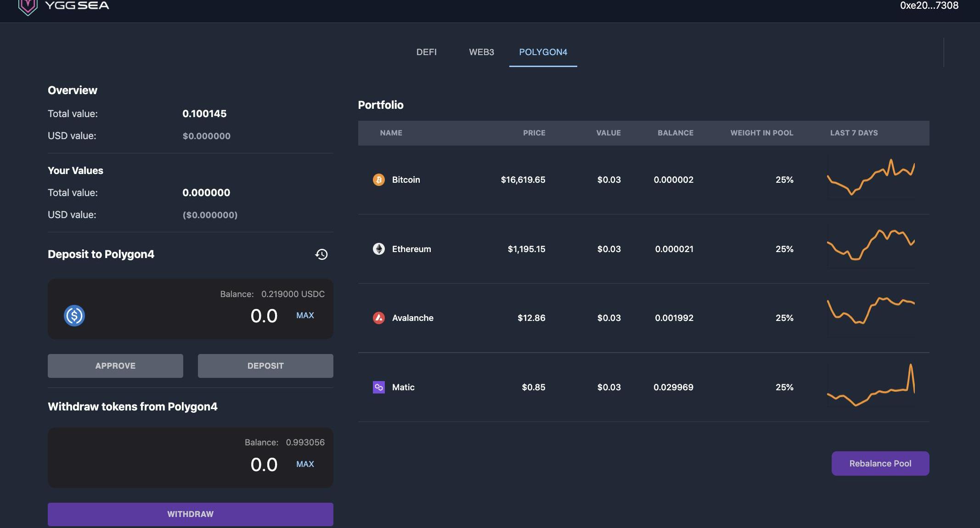Click the Bitcoin coin icon

click(379, 180)
